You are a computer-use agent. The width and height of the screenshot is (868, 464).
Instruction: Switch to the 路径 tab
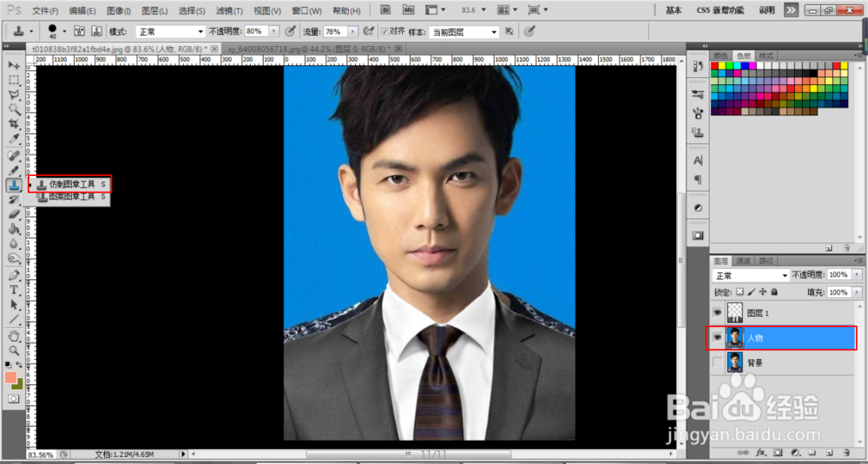766,261
